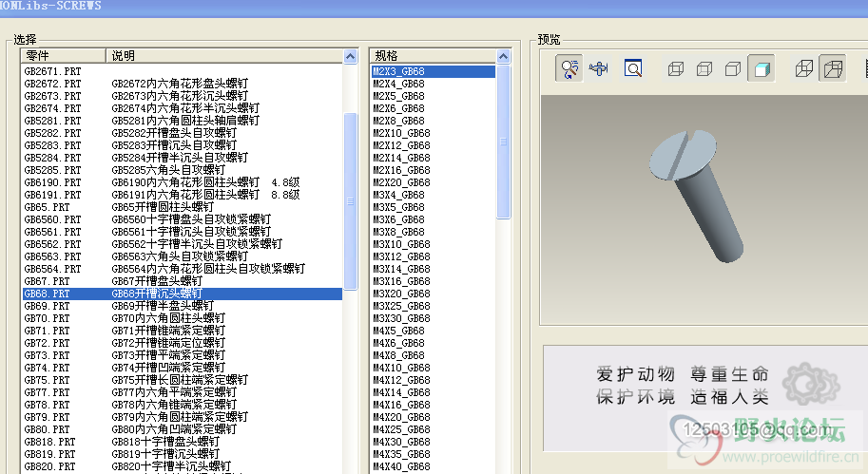868x474 pixels.
Task: Select part GB6562.PRT
Action: point(183,244)
